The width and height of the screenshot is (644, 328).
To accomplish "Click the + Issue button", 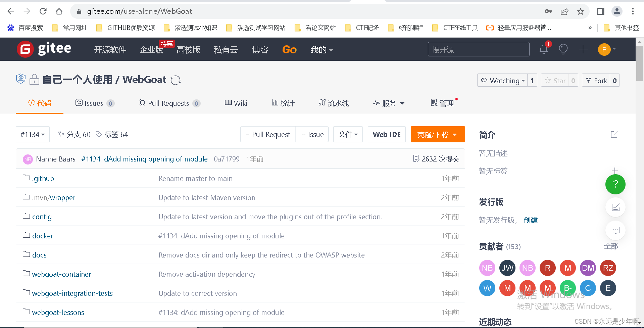I will [x=312, y=134].
